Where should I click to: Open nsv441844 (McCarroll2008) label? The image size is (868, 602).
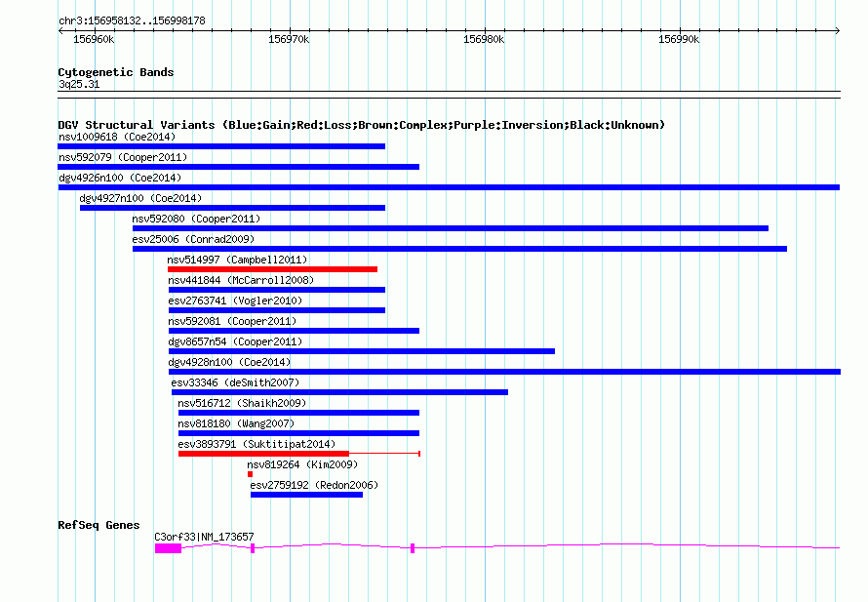coord(241,280)
